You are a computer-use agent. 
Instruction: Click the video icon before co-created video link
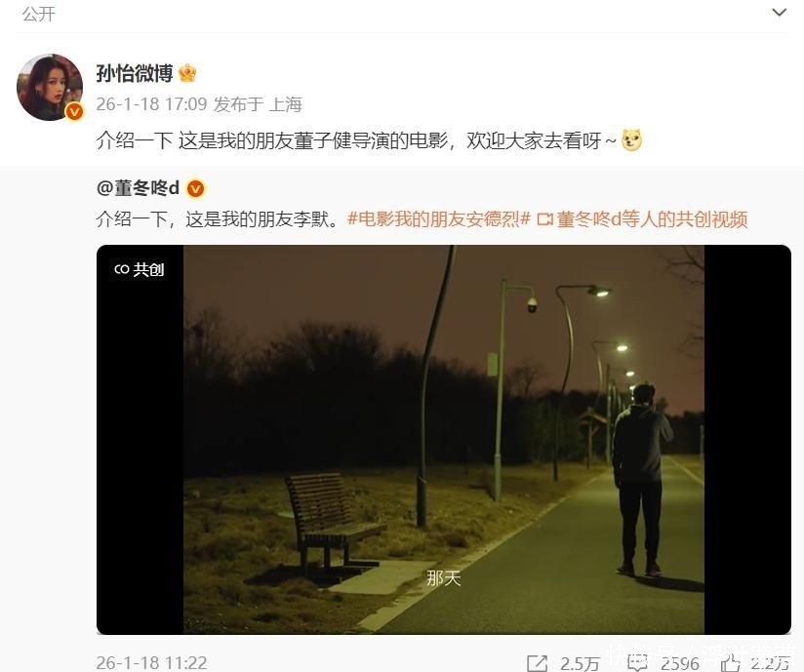(x=544, y=219)
